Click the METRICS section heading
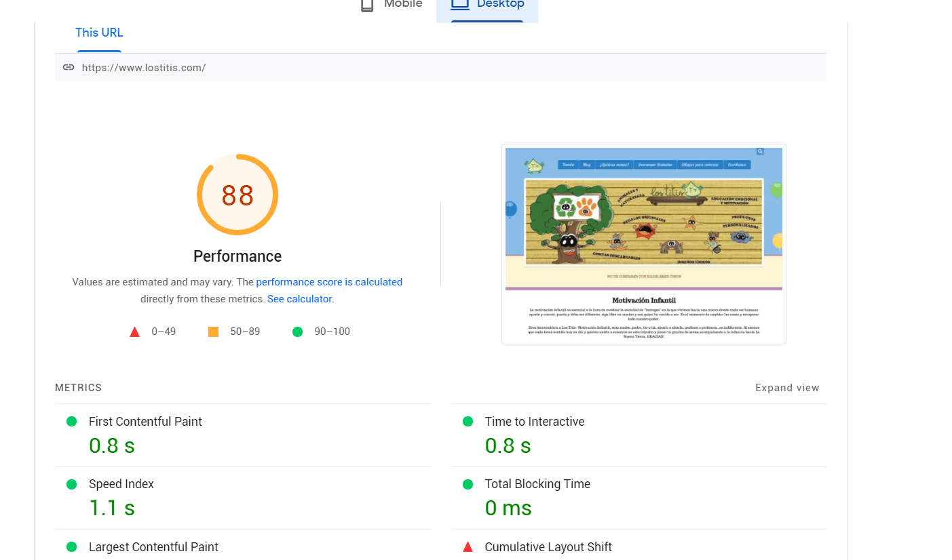This screenshot has width=952, height=560. 78,388
